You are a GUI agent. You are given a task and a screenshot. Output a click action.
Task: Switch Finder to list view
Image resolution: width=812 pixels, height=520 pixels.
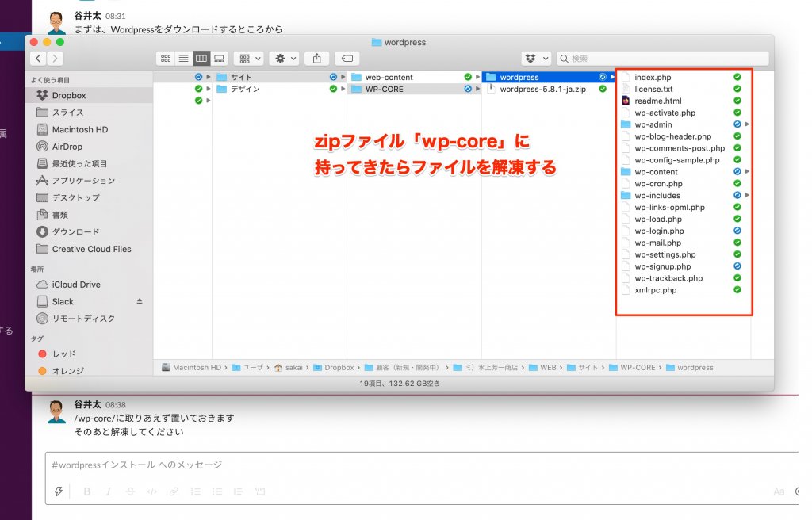183,59
